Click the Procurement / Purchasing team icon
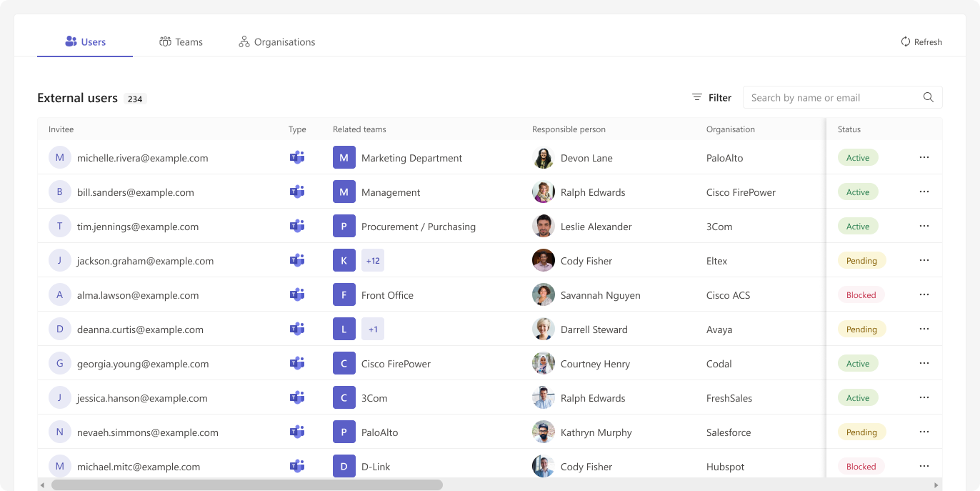 (344, 227)
